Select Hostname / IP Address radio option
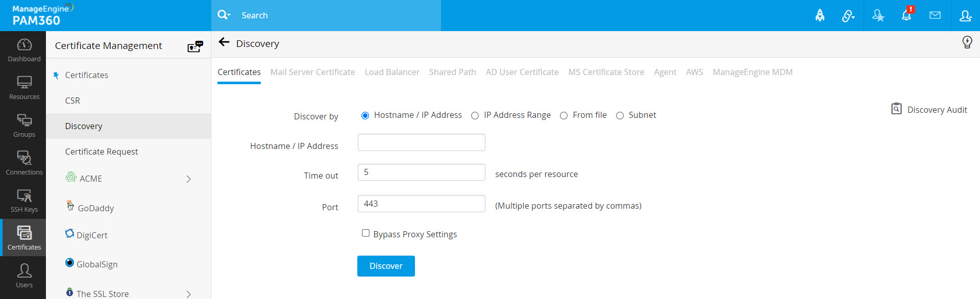This screenshot has height=299, width=980. click(365, 115)
